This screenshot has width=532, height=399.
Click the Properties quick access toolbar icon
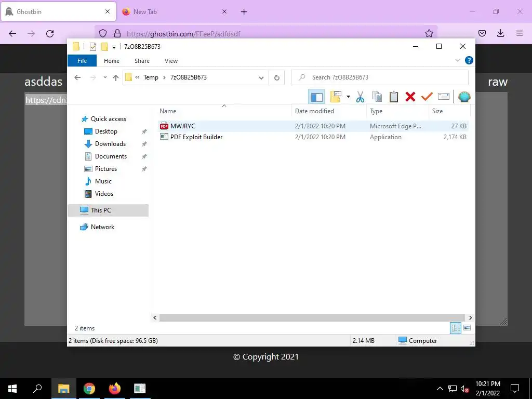pos(92,47)
